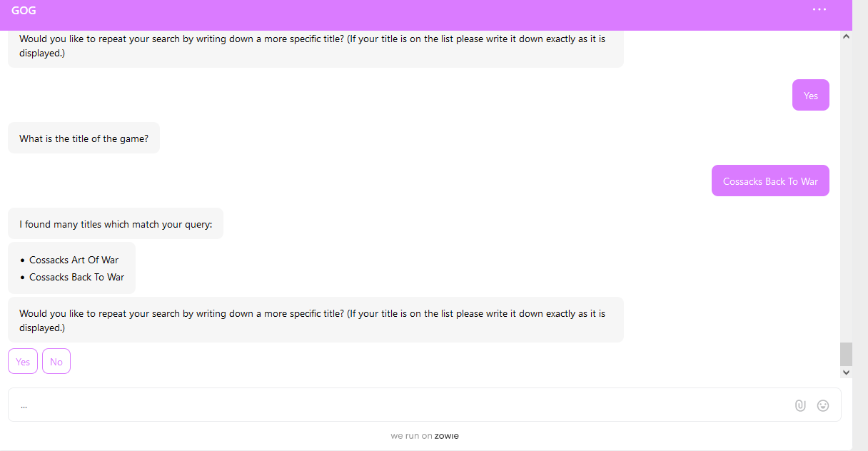Screen dimensions: 868x451
Task: Click the chat scrollbar thumb
Action: (x=846, y=354)
